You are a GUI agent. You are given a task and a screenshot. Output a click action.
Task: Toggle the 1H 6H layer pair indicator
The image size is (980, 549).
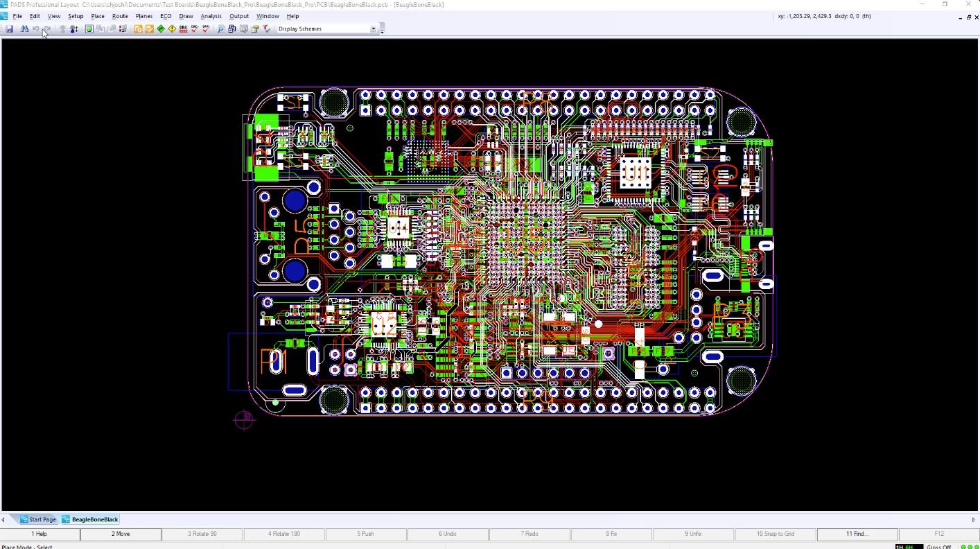click(909, 546)
